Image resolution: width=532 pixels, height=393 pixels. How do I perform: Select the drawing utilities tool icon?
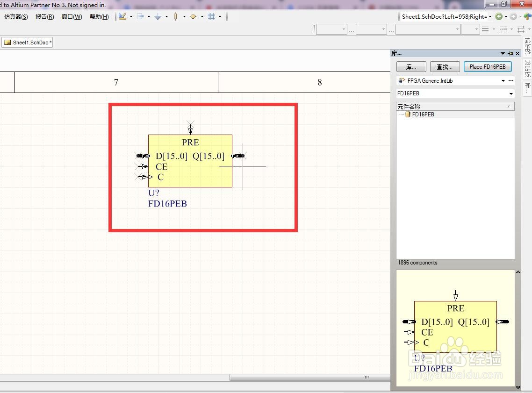click(122, 16)
